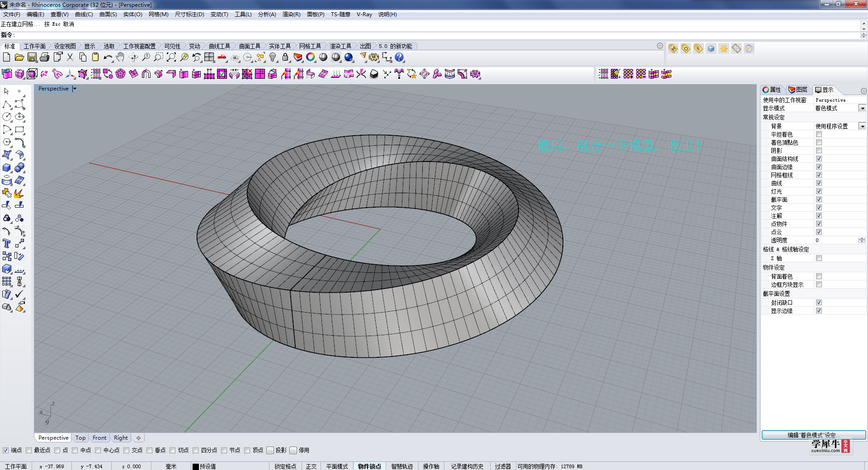Open the 属性 properties panel tab

[772, 90]
